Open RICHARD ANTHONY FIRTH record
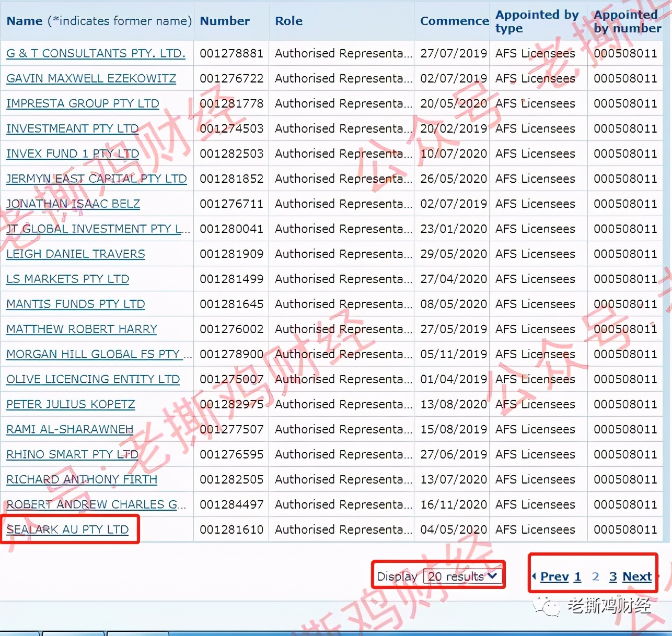The height and width of the screenshot is (636, 672). 82,479
